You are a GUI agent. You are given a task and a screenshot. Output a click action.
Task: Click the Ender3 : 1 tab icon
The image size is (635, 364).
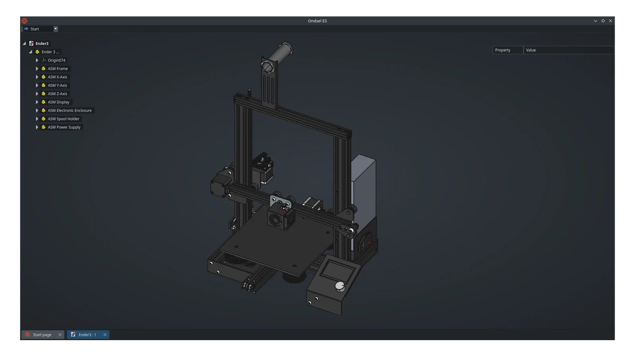pyautogui.click(x=73, y=335)
